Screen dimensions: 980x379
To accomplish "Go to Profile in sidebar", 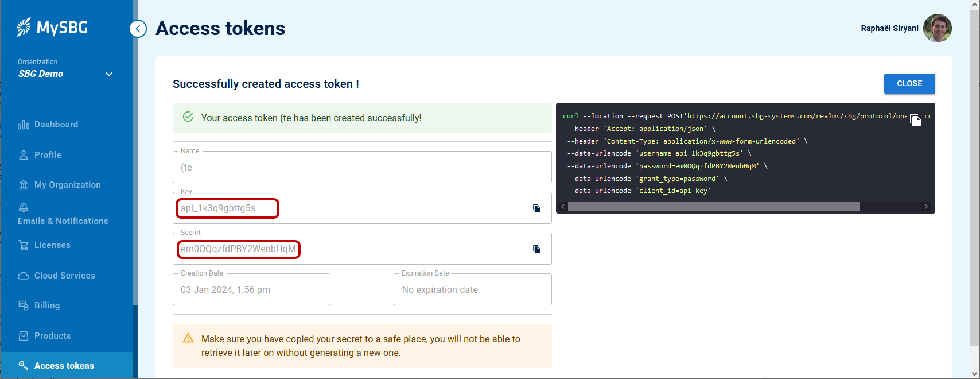I will click(48, 155).
